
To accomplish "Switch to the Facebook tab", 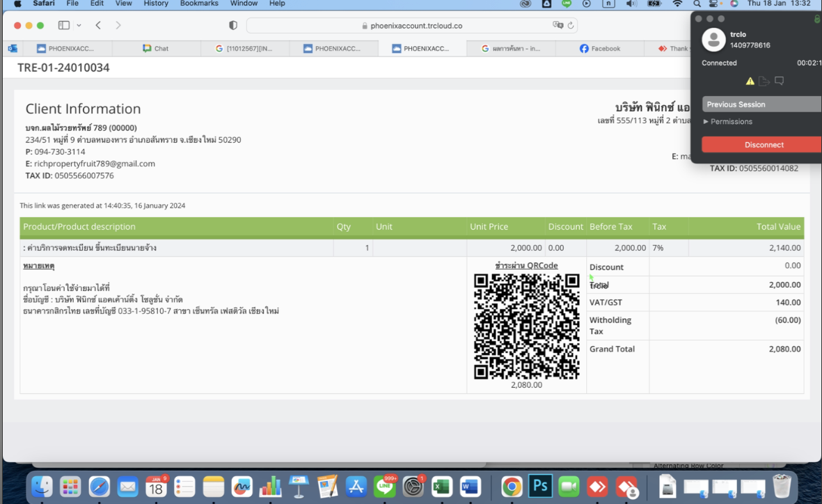I will tap(600, 48).
